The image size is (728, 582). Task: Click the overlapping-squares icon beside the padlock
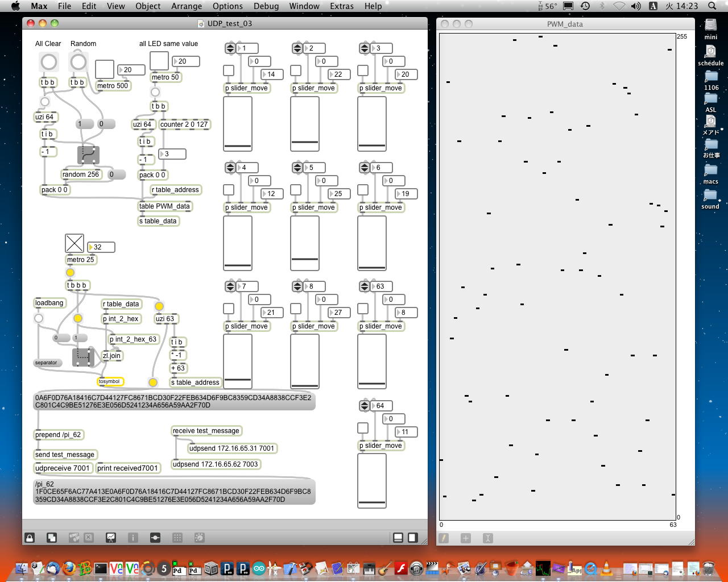(x=52, y=537)
